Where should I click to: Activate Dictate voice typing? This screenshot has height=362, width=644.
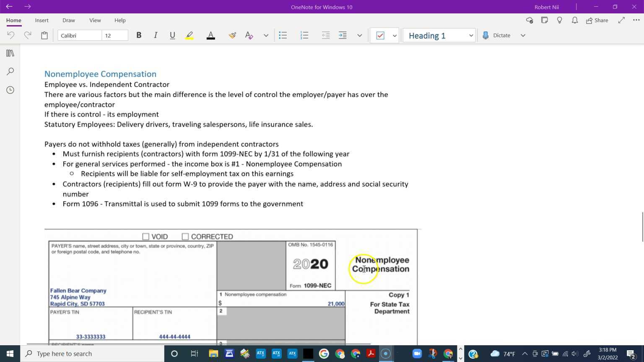pos(501,35)
